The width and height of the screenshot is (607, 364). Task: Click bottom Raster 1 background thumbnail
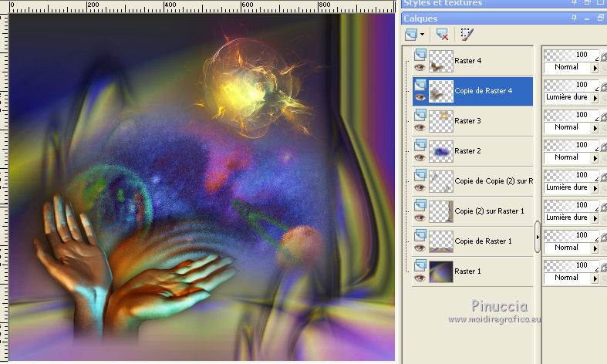[441, 271]
